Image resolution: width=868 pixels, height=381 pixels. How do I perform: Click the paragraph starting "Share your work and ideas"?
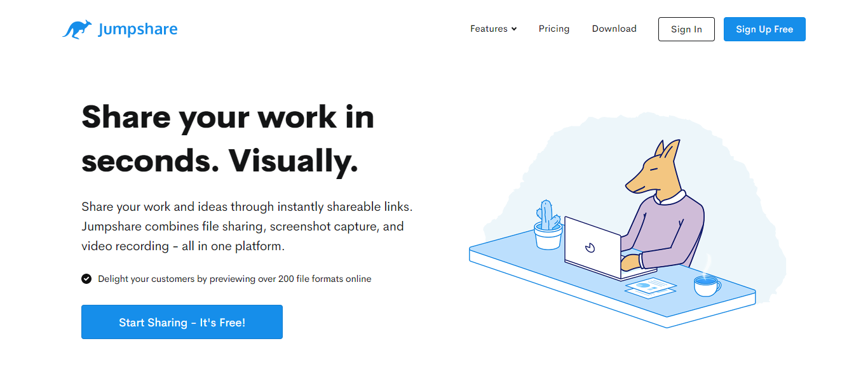pos(247,227)
